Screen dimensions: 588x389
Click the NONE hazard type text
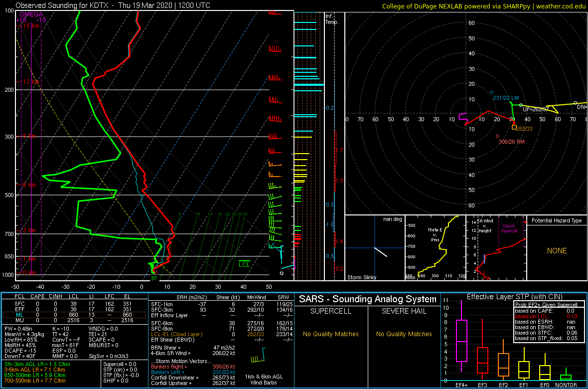pyautogui.click(x=557, y=251)
